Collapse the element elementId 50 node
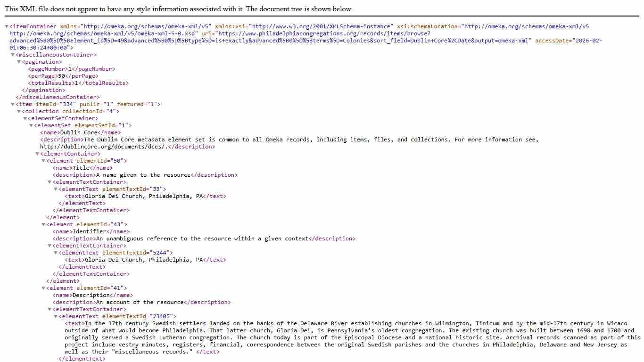 point(43,161)
